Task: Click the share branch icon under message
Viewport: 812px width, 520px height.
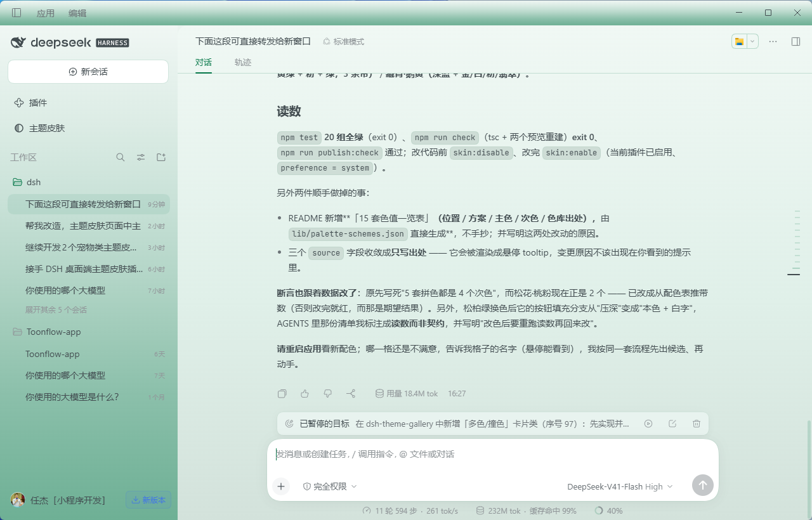Action: (351, 394)
